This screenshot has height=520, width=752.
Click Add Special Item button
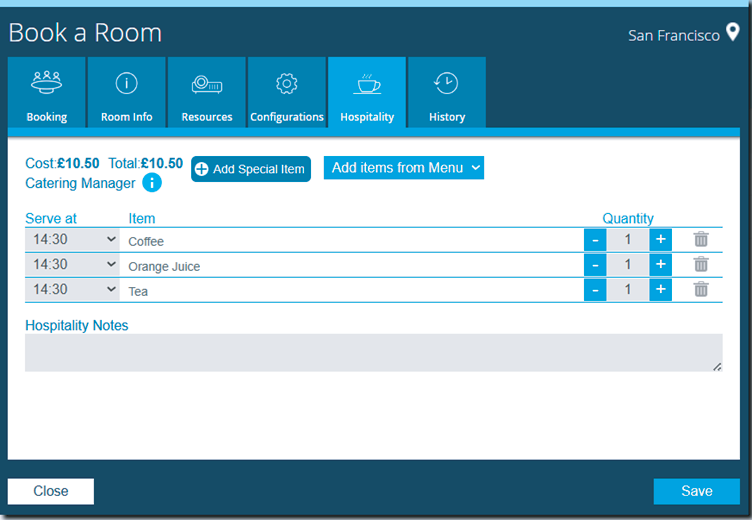[251, 169]
